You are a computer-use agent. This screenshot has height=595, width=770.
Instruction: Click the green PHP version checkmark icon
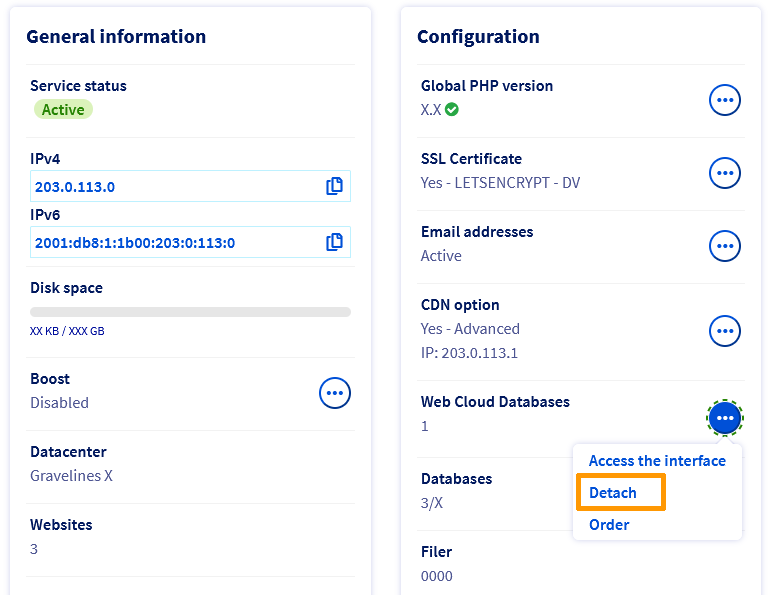click(x=452, y=110)
